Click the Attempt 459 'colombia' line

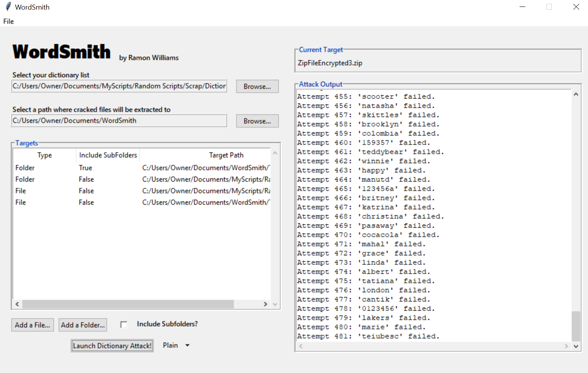pos(368,133)
